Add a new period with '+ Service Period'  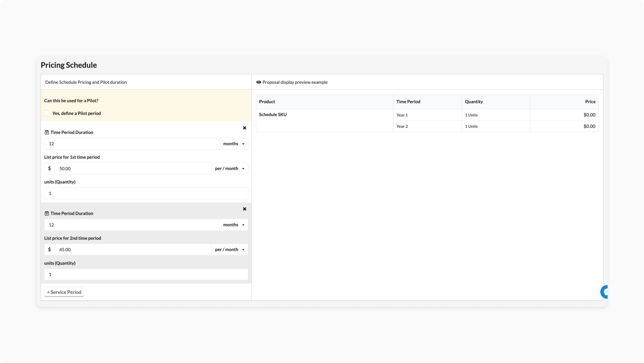(64, 292)
